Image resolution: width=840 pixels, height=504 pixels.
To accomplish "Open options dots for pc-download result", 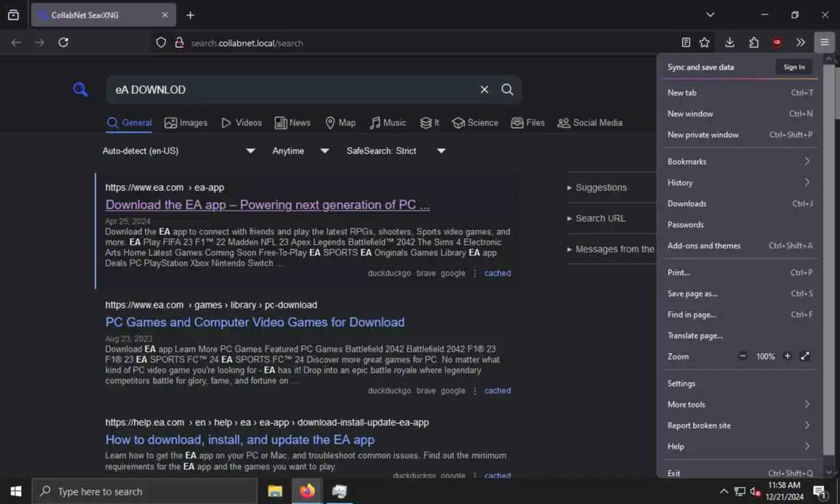I will pos(475,390).
